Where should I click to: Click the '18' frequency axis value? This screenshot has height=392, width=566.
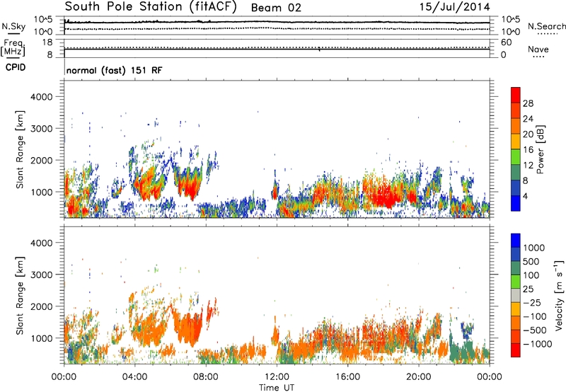coord(47,42)
